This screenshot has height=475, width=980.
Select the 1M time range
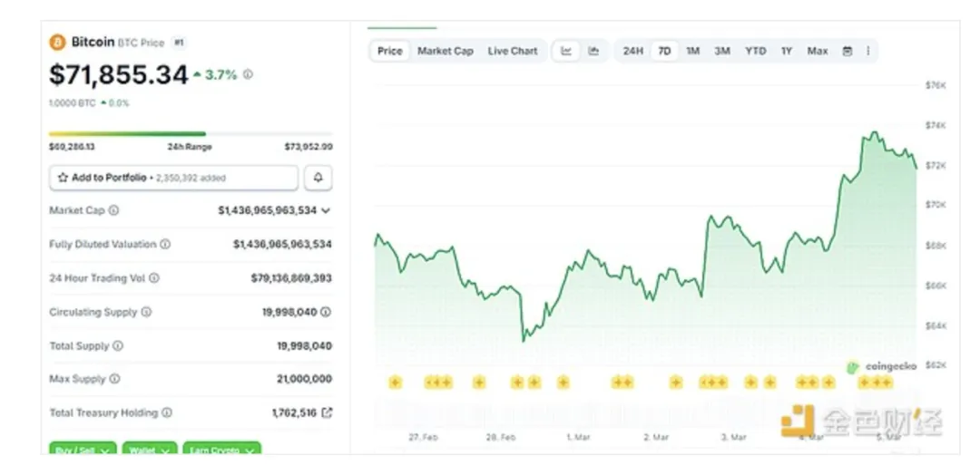pos(692,51)
